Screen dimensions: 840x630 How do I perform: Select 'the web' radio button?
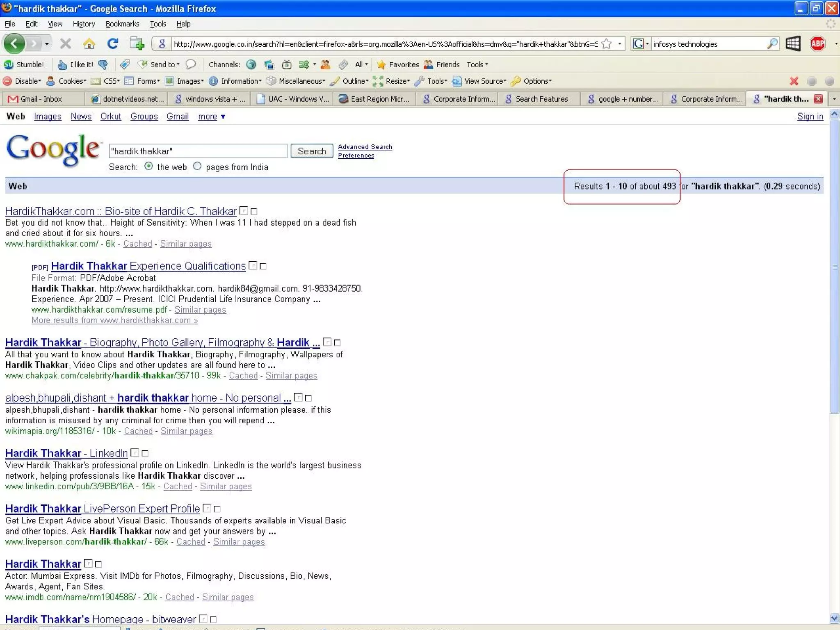[149, 166]
